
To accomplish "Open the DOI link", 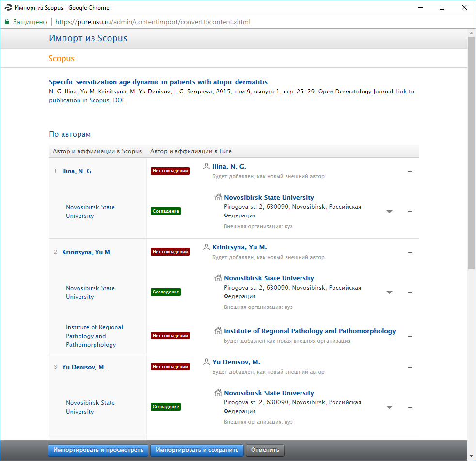I will click(x=118, y=100).
